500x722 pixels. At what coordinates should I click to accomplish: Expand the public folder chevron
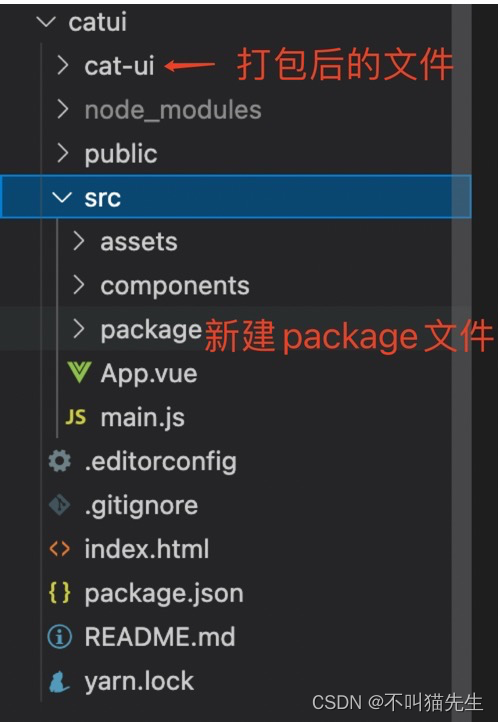[63, 153]
